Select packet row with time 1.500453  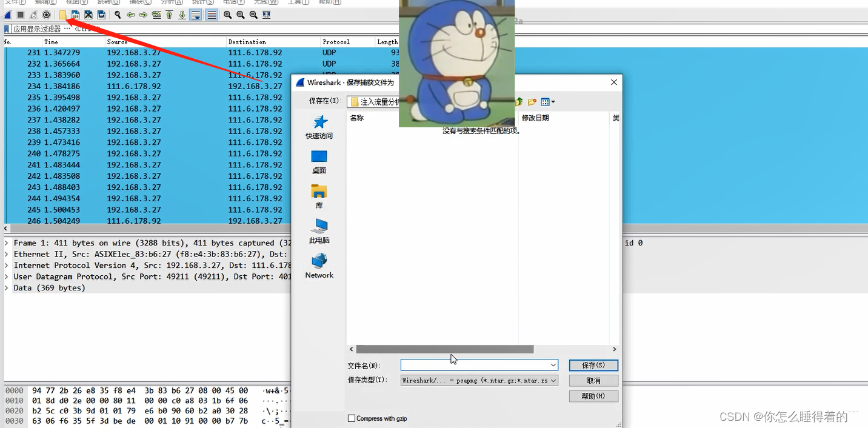[x=147, y=210]
